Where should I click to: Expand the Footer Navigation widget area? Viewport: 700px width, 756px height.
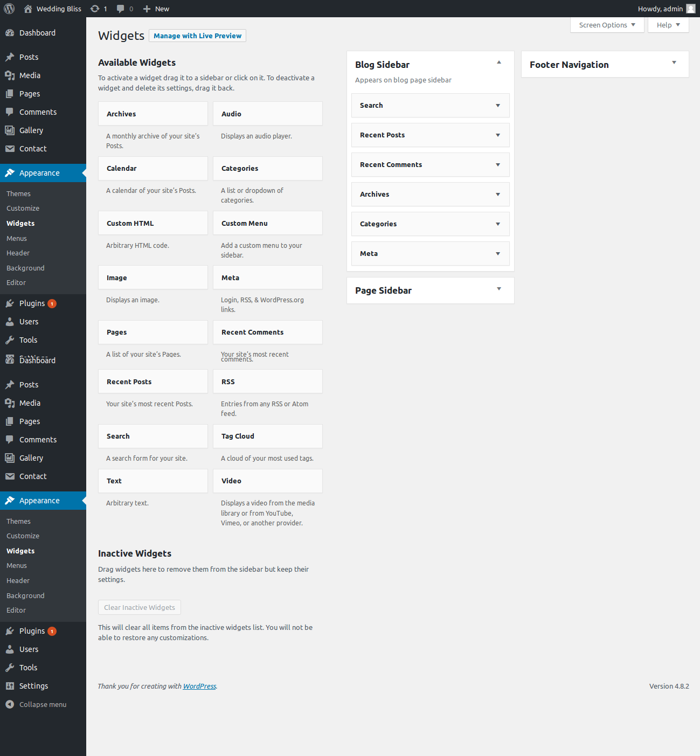(674, 63)
